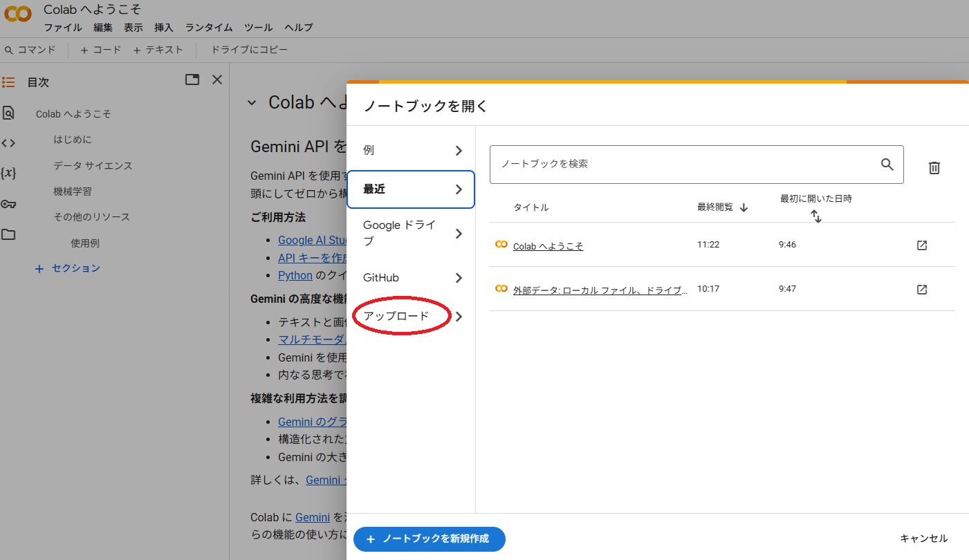Click the 9:46 first opened time cell
The height and width of the screenshot is (560, 969).
787,245
